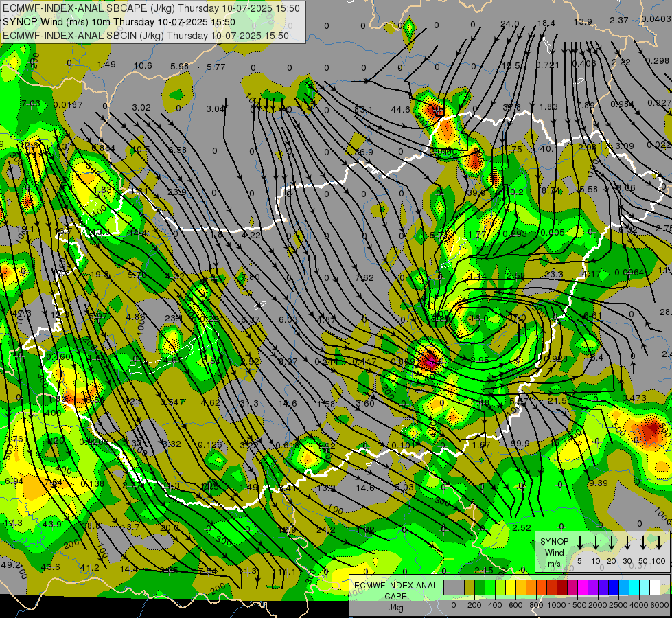Viewport: 672px width, 618px height.
Task: Click the 23.9 value on the map
Action: [177, 192]
